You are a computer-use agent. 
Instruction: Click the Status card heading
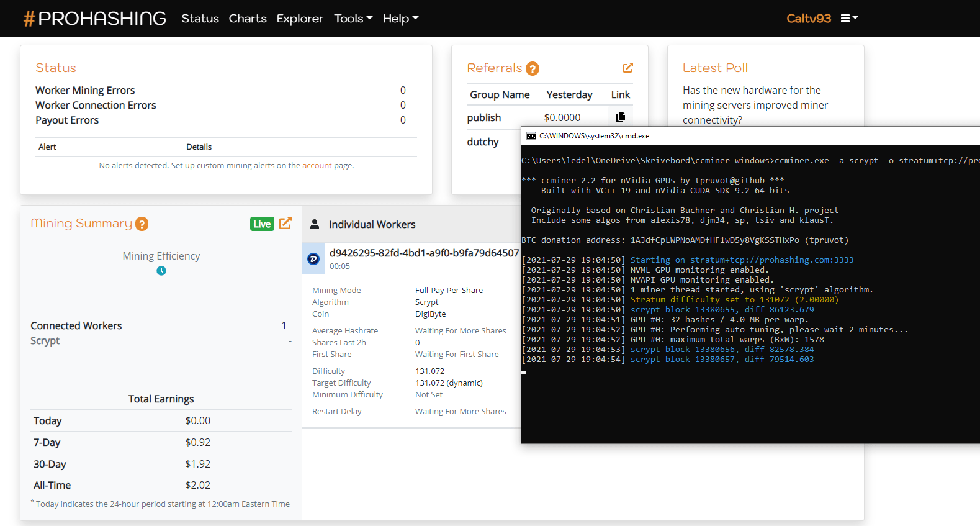56,68
